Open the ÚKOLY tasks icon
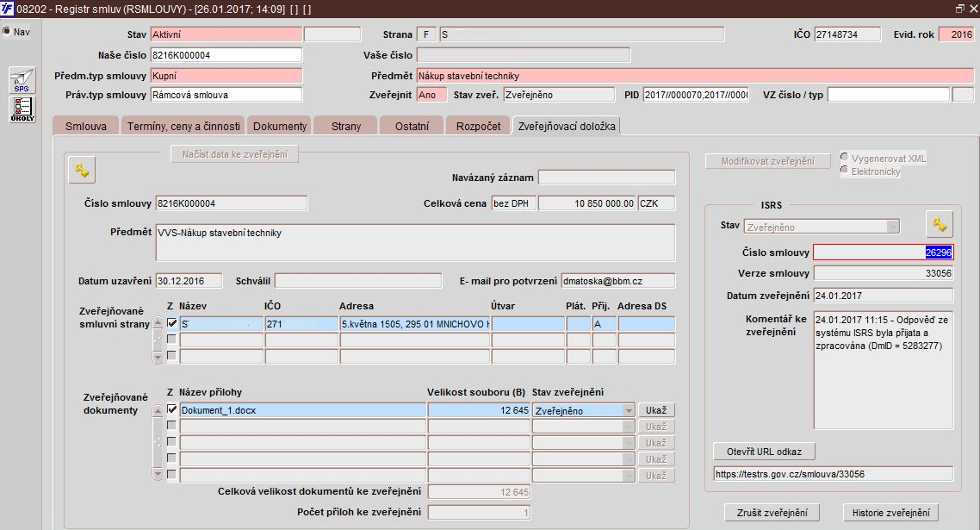Image resolution: width=980 pixels, height=530 pixels. (x=22, y=109)
